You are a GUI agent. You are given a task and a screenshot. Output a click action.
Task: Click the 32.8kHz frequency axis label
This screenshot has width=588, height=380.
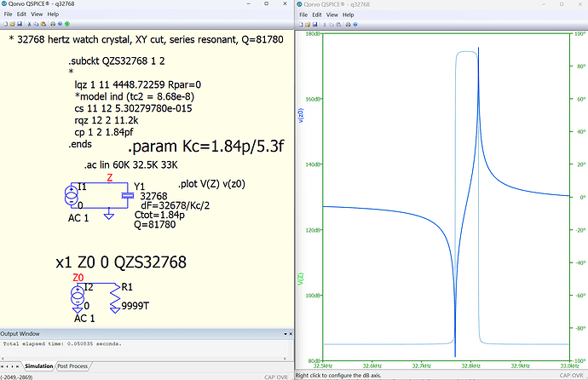tap(470, 366)
